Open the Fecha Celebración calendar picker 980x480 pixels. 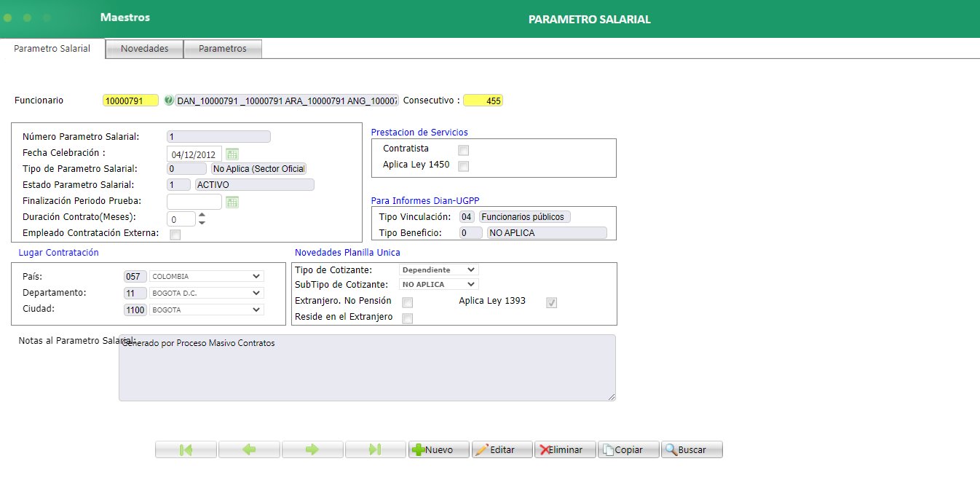coord(232,154)
